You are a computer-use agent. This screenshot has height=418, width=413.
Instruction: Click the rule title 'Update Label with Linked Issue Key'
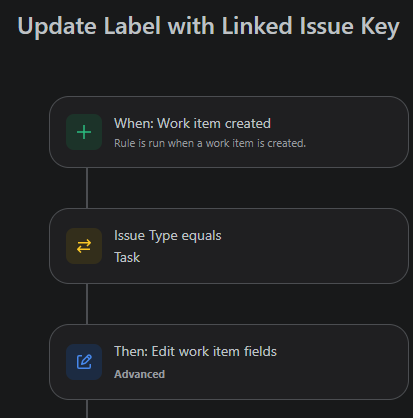(x=208, y=26)
